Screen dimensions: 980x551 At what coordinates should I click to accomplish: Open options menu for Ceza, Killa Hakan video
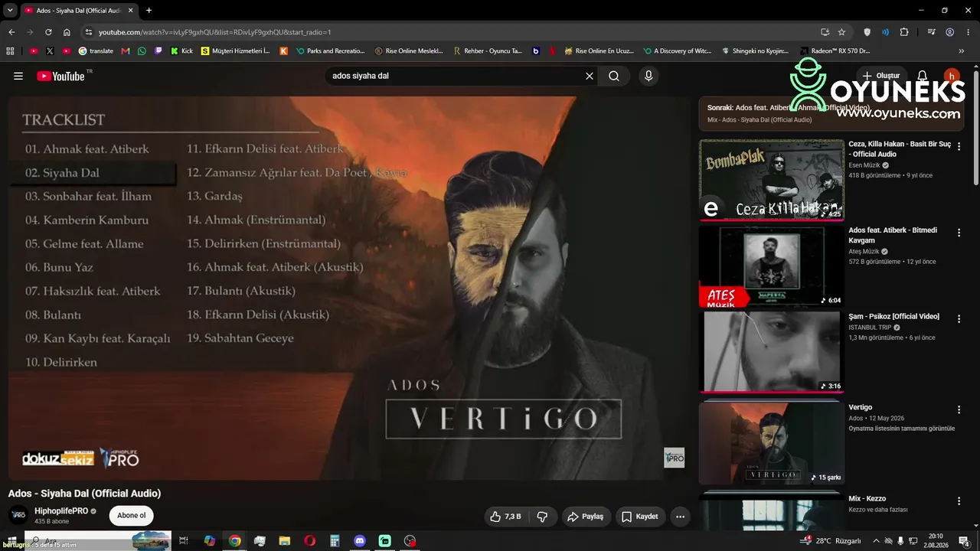[959, 145]
